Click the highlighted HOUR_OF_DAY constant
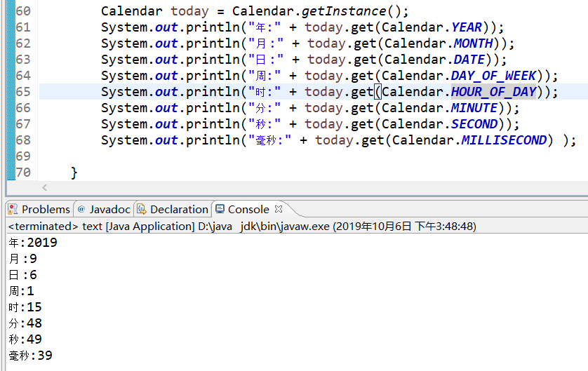588x371 pixels. pyautogui.click(x=493, y=92)
